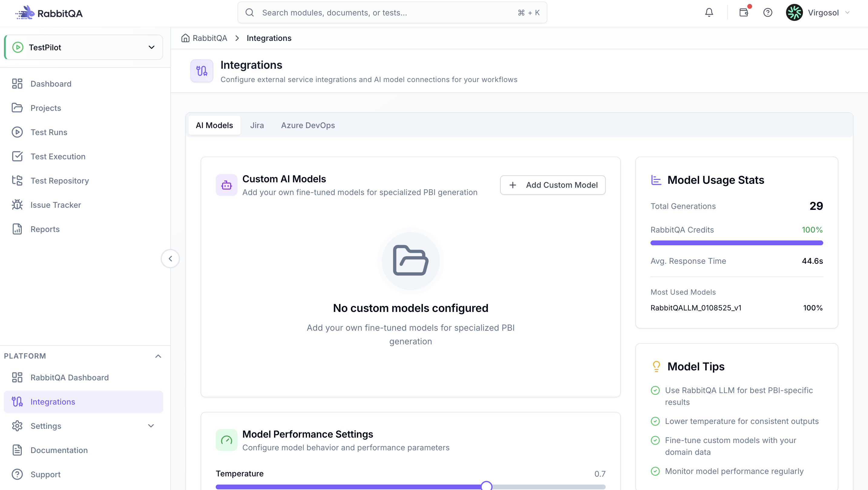Click RabbitQALLM_0108525_v1 model name

(696, 308)
